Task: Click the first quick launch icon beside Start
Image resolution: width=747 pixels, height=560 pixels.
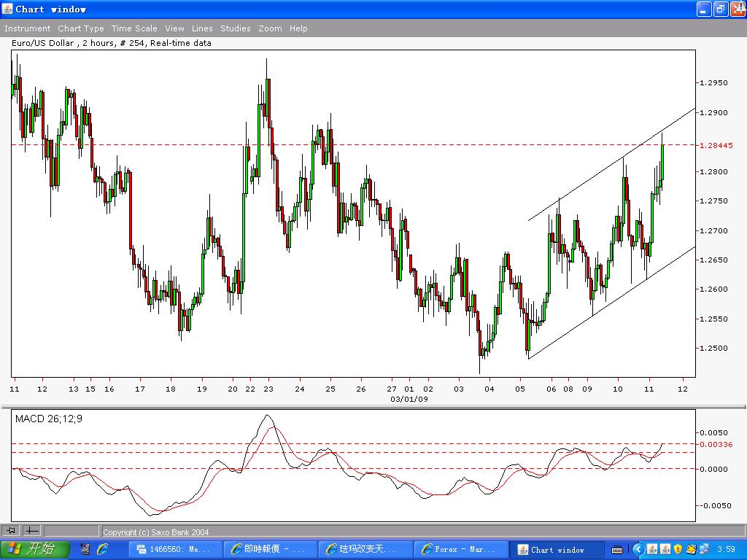Action: coord(85,550)
